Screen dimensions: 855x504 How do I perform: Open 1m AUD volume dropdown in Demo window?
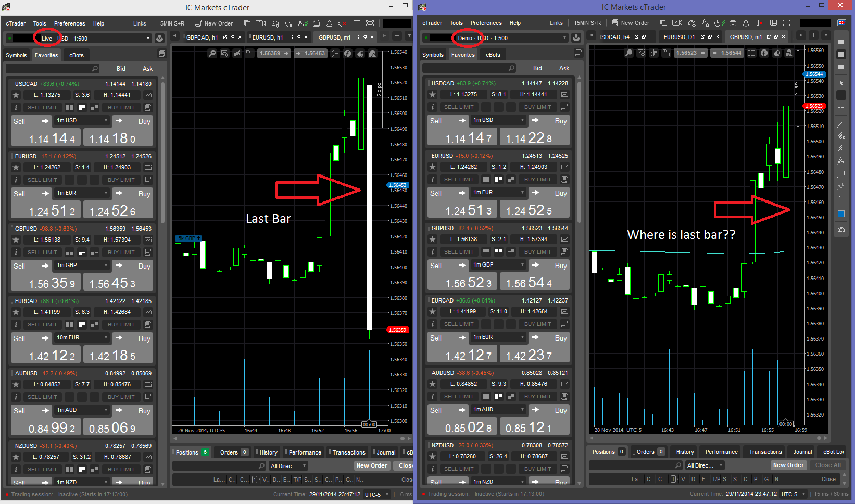[x=498, y=409]
